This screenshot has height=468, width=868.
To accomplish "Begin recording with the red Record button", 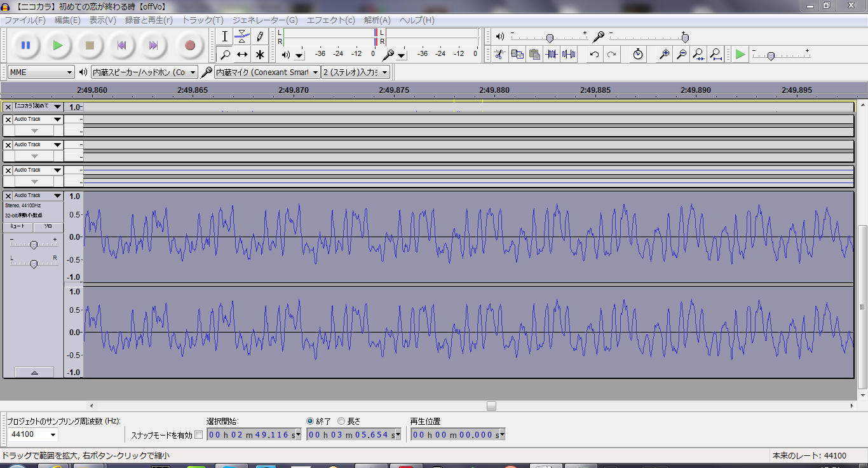I will (189, 45).
